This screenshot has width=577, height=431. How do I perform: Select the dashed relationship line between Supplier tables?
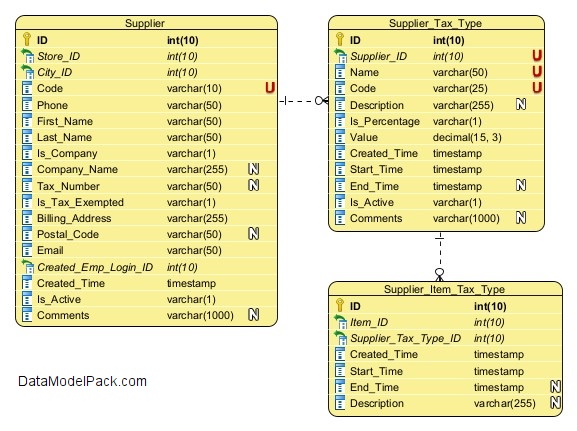(303, 100)
